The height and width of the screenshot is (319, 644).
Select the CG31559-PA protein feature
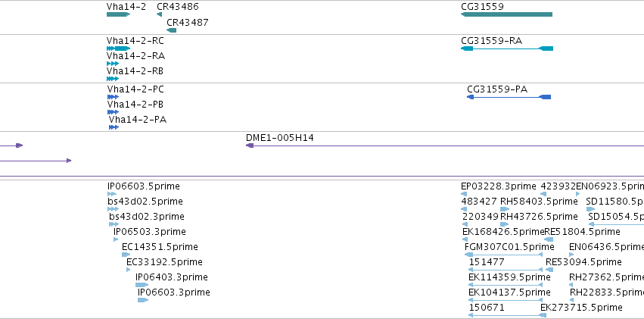coord(509,97)
